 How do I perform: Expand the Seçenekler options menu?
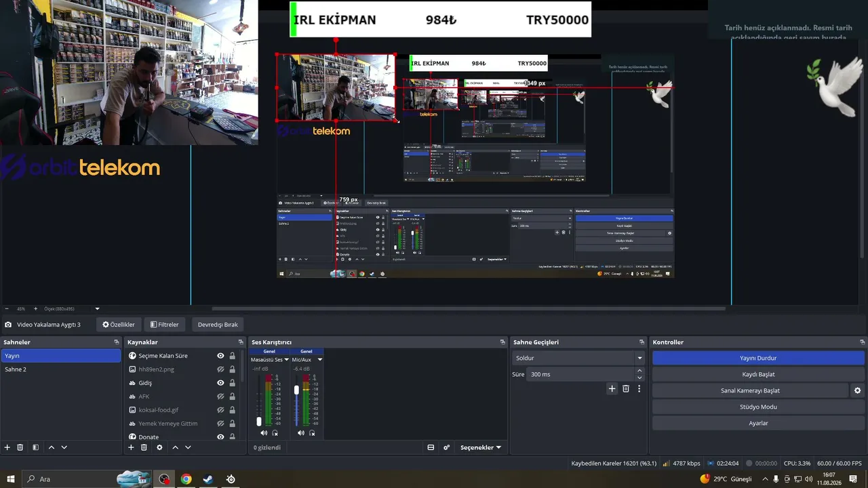pyautogui.click(x=481, y=447)
